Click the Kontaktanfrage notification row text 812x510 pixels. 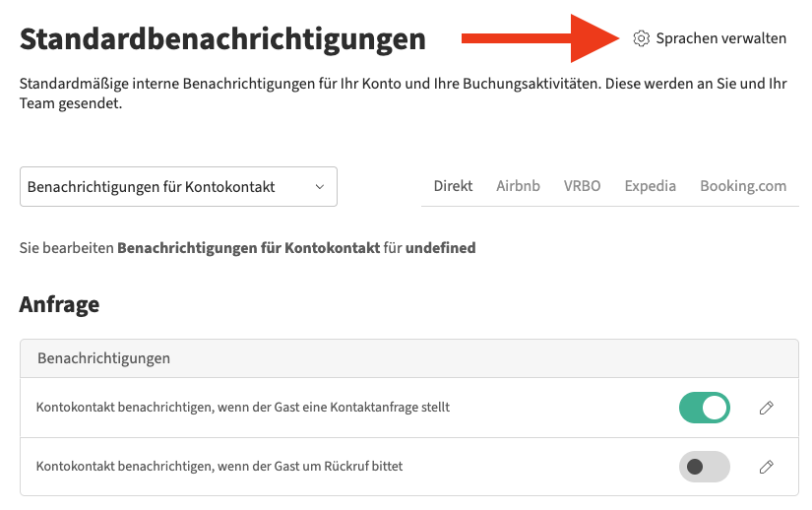[243, 407]
